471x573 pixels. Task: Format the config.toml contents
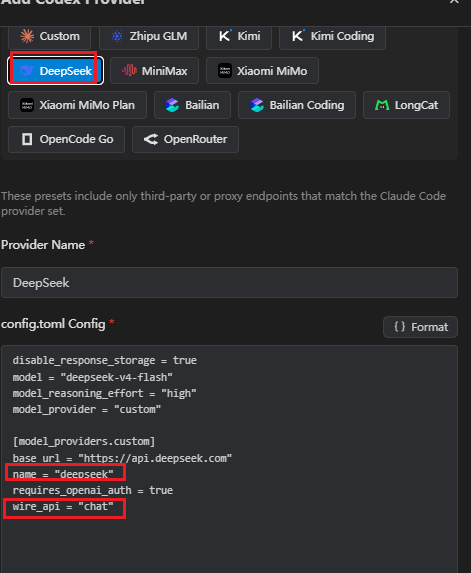(420, 327)
